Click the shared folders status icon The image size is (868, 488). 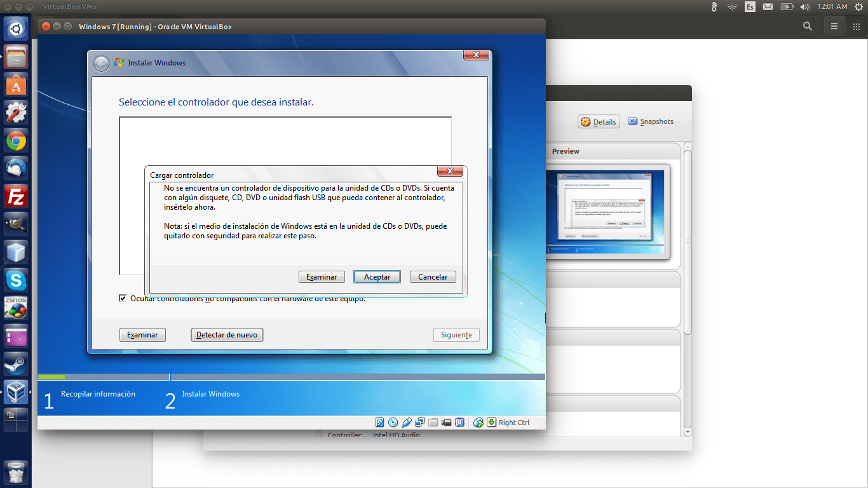pos(433,422)
